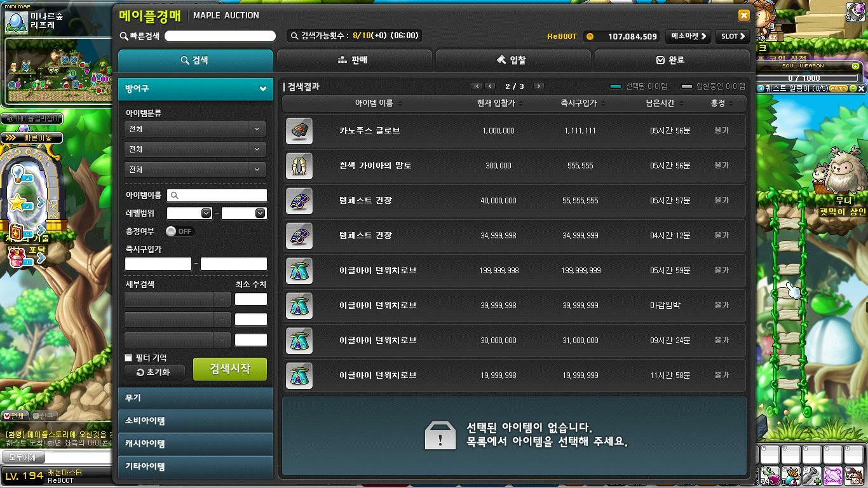Click the 빠른검색 input field
The height and width of the screenshot is (488, 868).
pyautogui.click(x=220, y=36)
